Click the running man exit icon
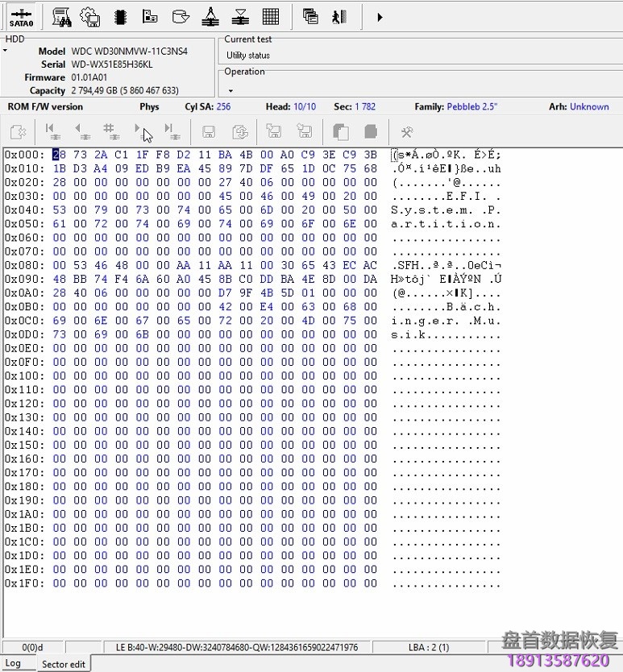Image resolution: width=623 pixels, height=672 pixels. (x=339, y=17)
